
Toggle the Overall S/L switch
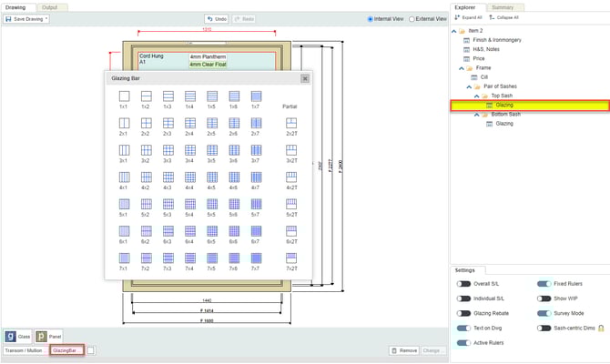pos(463,284)
